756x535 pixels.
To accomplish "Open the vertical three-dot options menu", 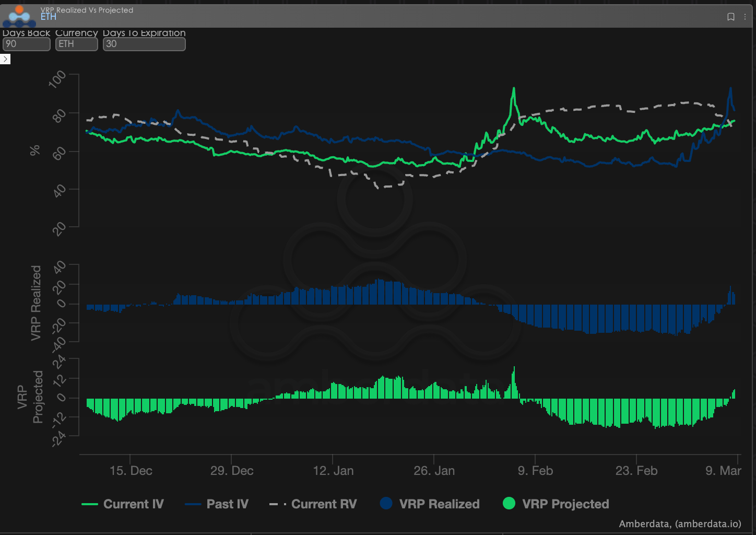I will point(745,17).
